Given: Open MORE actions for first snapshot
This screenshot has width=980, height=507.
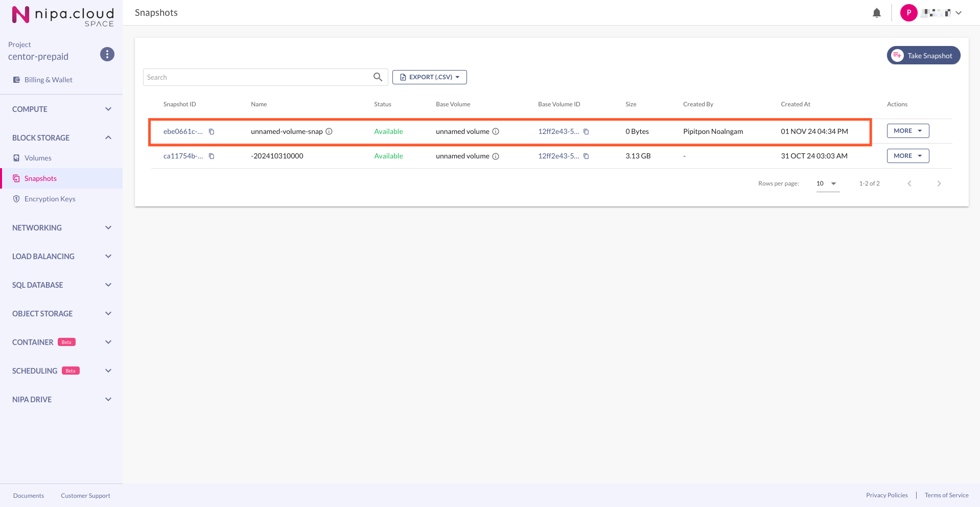Looking at the screenshot, I should 907,131.
